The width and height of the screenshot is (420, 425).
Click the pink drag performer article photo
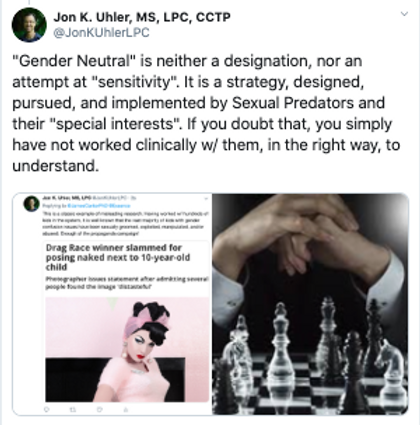(127, 350)
